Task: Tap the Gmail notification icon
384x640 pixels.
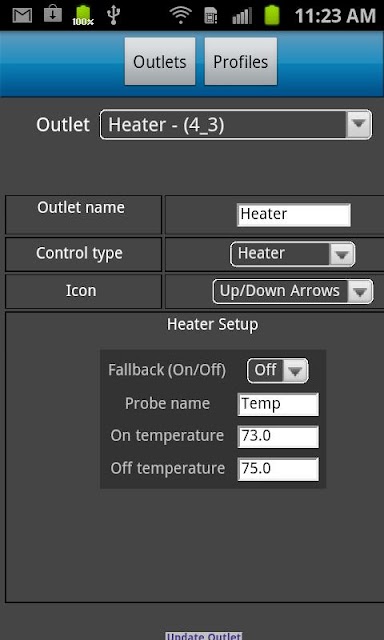Action: 22,16
